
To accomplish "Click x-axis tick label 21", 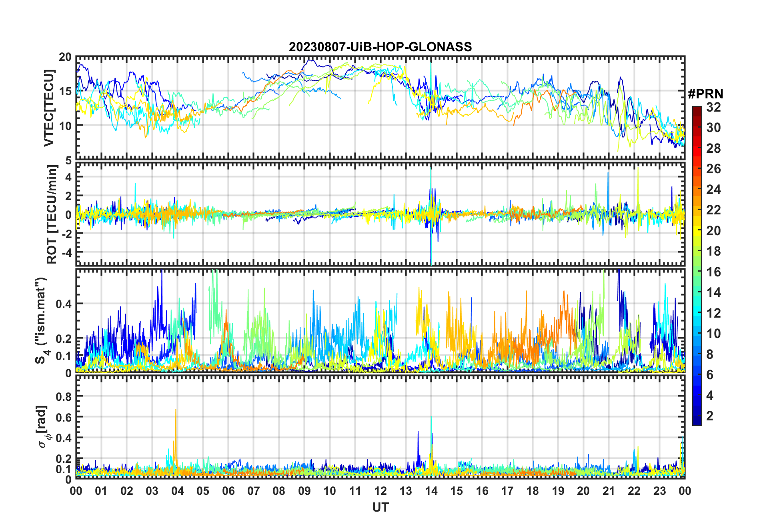I will (x=609, y=490).
